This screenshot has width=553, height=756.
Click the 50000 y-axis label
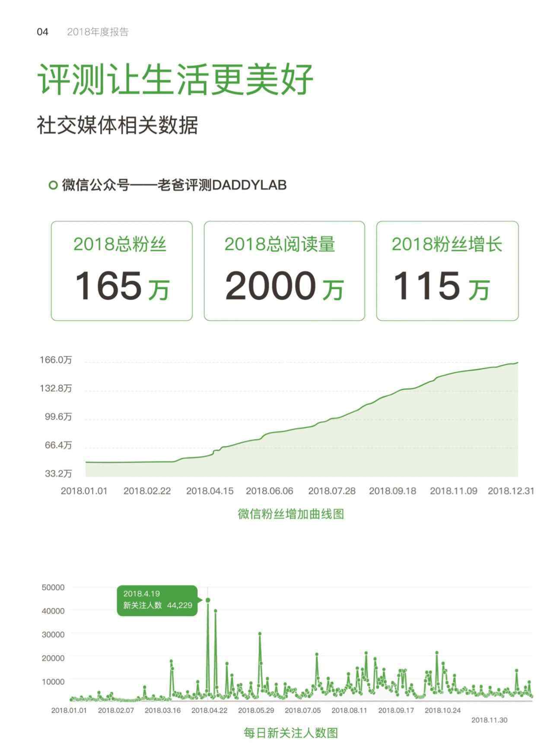pos(53,587)
